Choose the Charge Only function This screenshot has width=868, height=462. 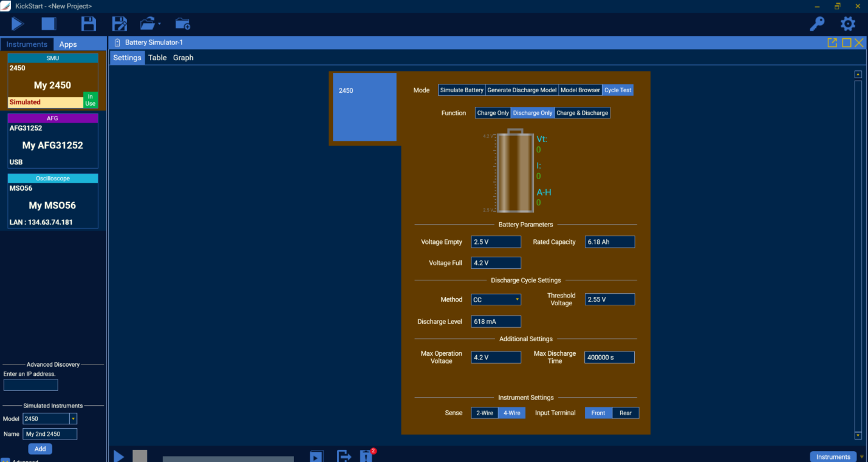[x=493, y=113]
